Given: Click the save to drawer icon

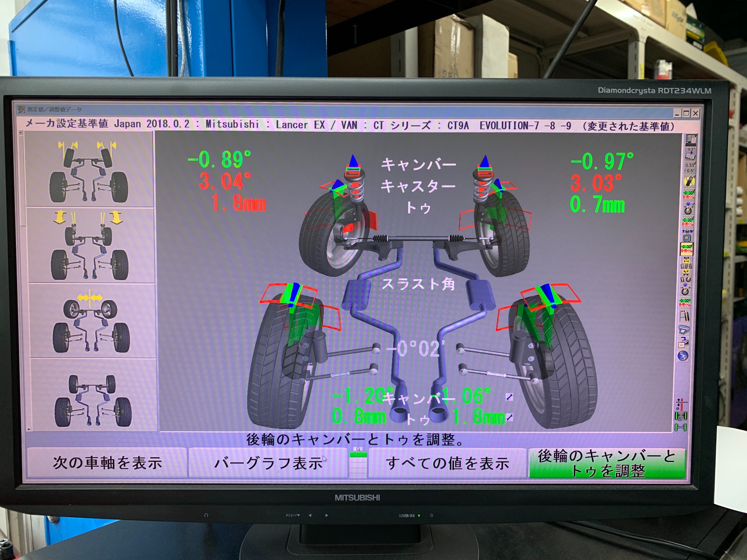Looking at the screenshot, I should [x=684, y=343].
